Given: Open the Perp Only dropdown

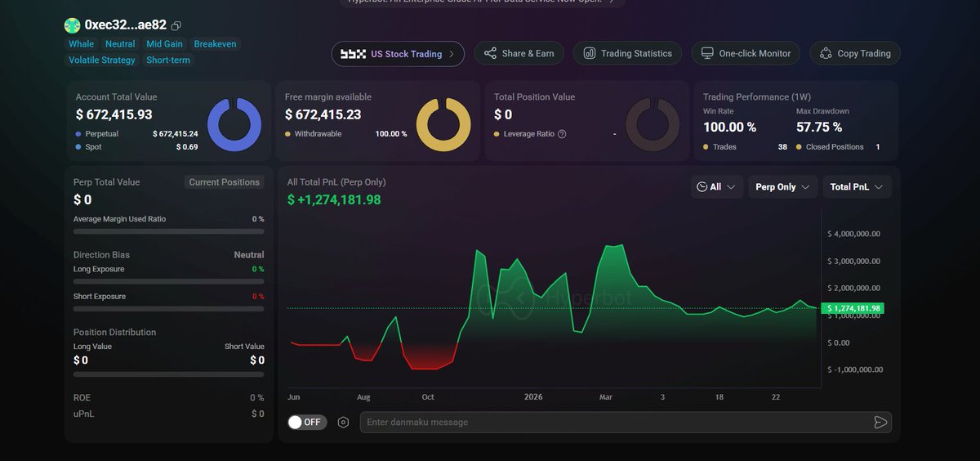Looking at the screenshot, I should 782,187.
